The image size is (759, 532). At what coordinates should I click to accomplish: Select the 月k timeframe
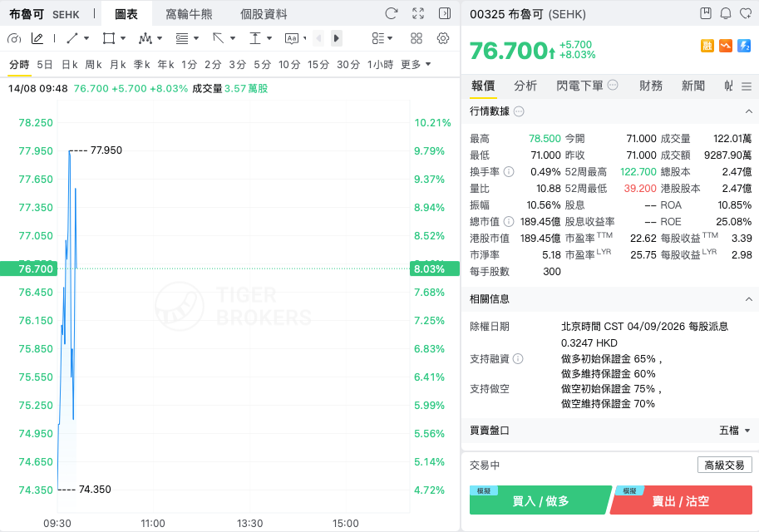point(117,64)
